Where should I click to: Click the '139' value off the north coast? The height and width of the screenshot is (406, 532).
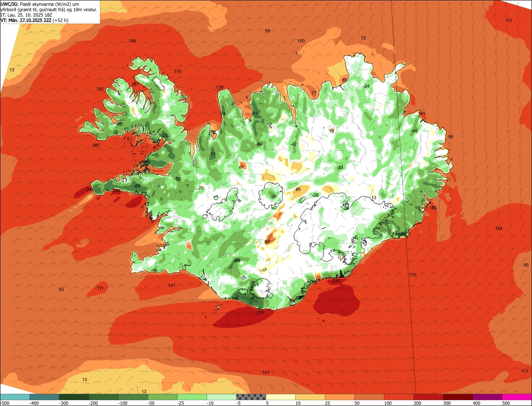219,87
